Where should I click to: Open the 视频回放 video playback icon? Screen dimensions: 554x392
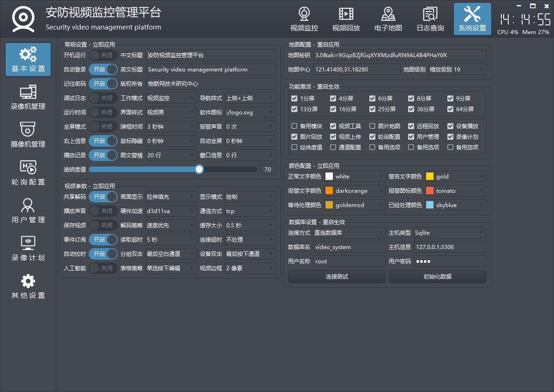point(346,19)
